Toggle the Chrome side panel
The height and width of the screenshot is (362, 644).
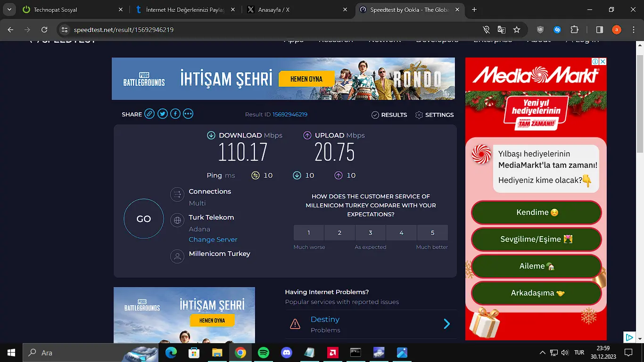(x=599, y=30)
